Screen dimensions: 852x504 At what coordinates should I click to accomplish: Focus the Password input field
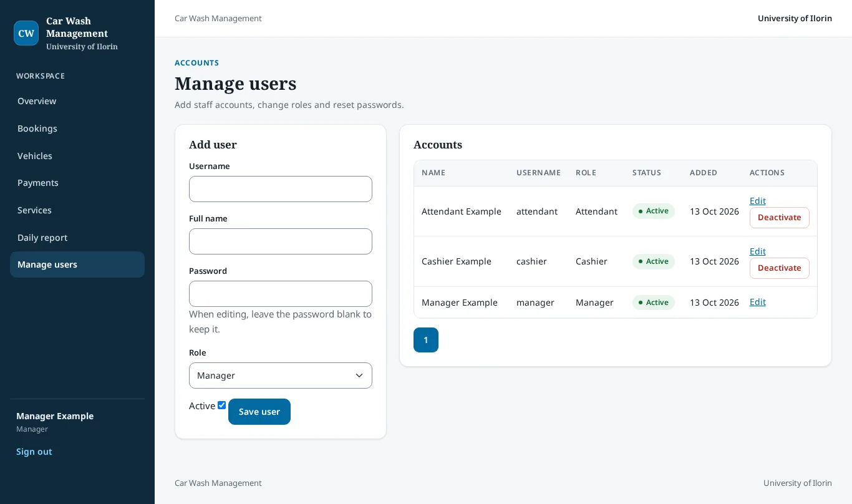281,294
